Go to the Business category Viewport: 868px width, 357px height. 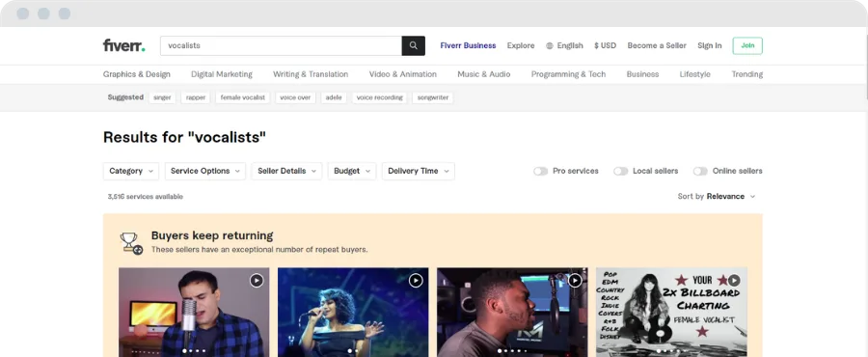[642, 74]
